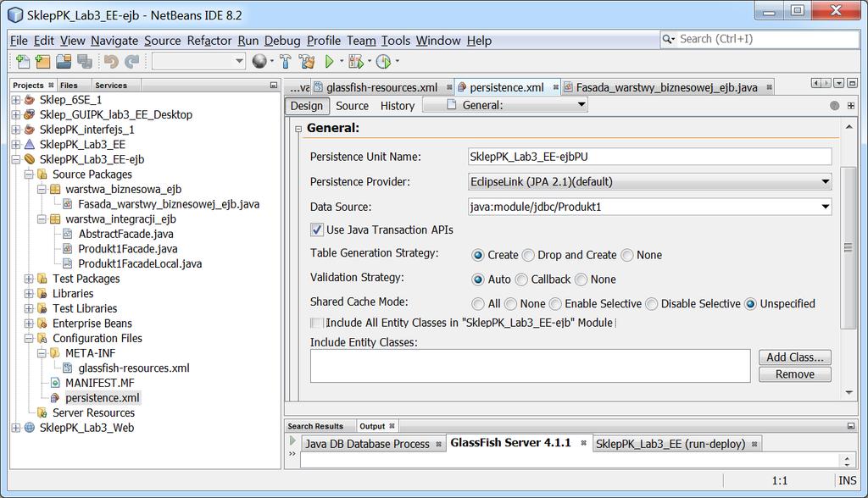Click the Build Project hammer icon
868x498 pixels.
(286, 62)
